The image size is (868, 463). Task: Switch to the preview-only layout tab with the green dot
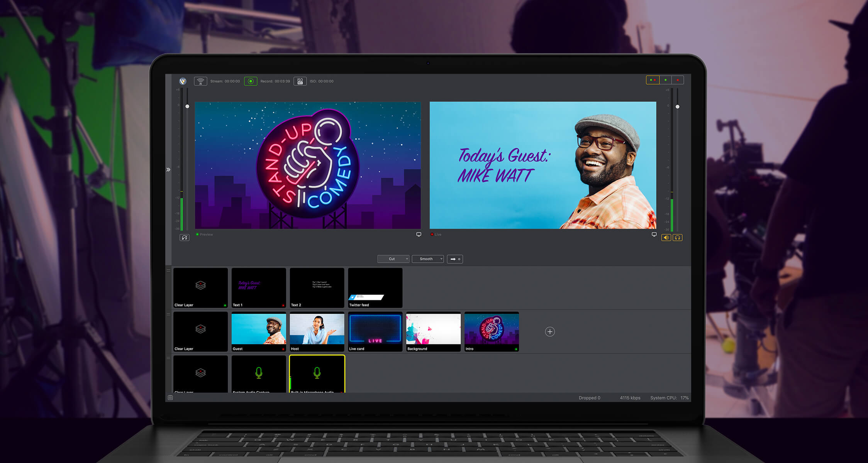(665, 80)
